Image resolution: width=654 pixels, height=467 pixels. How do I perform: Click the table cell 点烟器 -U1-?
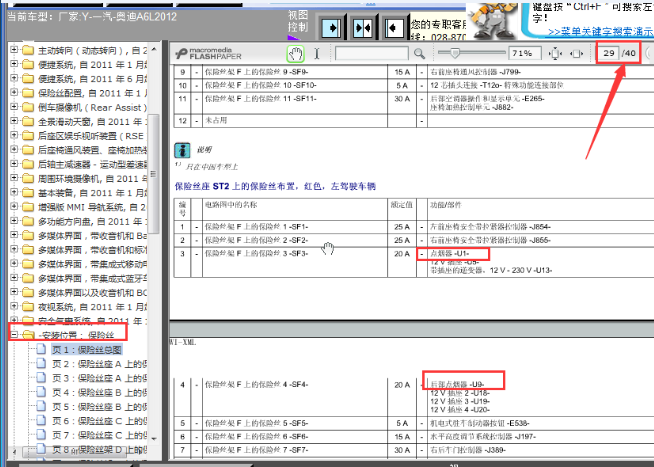click(450, 254)
